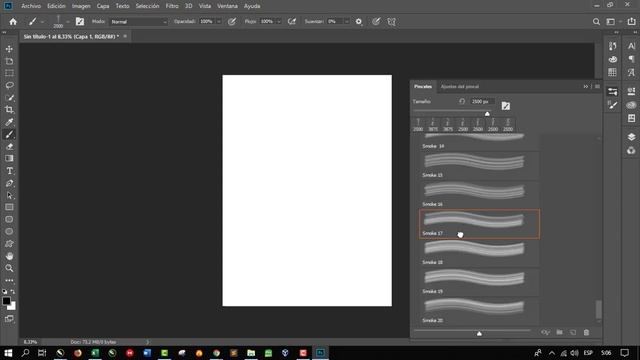Open the Pinceles panel flyout menu

pos(597,87)
